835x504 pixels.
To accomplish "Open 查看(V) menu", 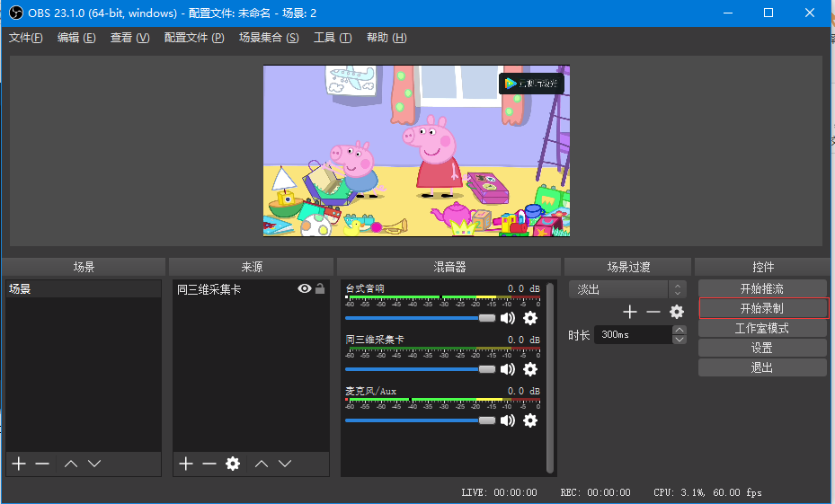I will 130,38.
